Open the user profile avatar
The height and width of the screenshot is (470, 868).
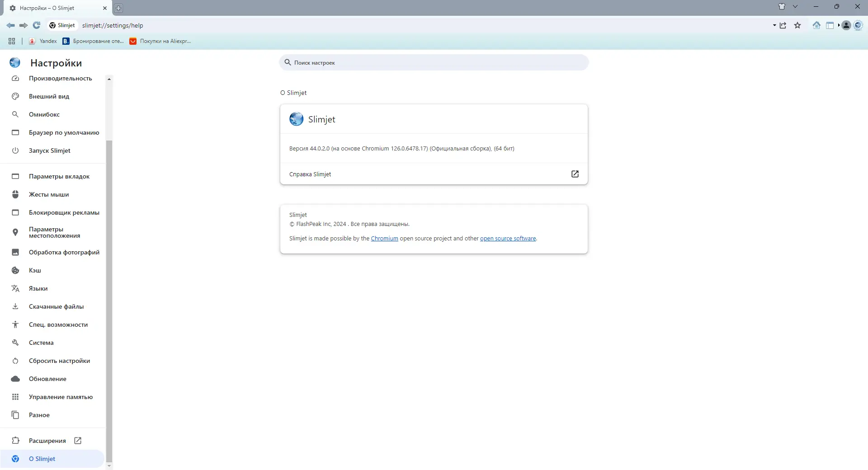point(846,25)
